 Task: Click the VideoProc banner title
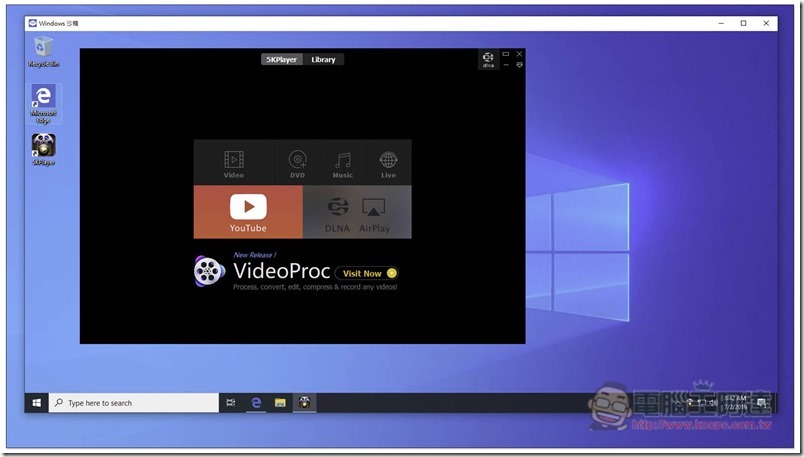282,270
